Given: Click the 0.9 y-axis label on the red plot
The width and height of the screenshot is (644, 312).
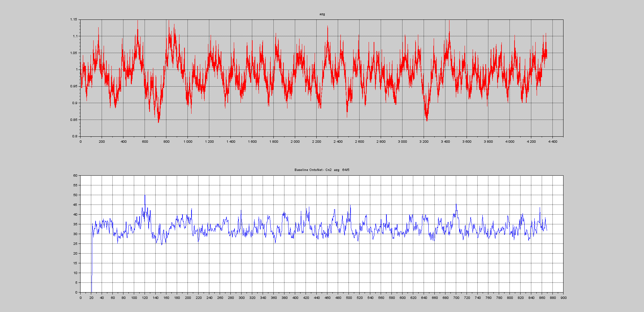Looking at the screenshot, I should 74,103.
